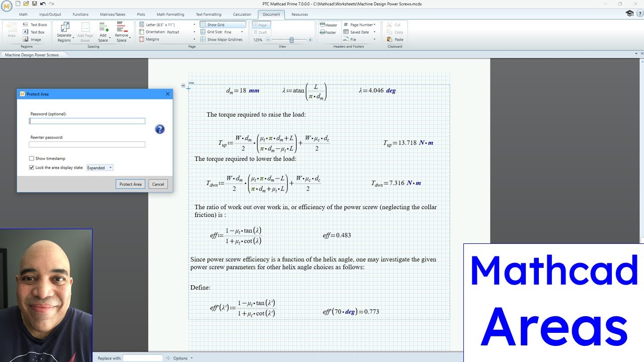Click the Reenter password field
The width and height of the screenshot is (644, 362).
point(87,144)
